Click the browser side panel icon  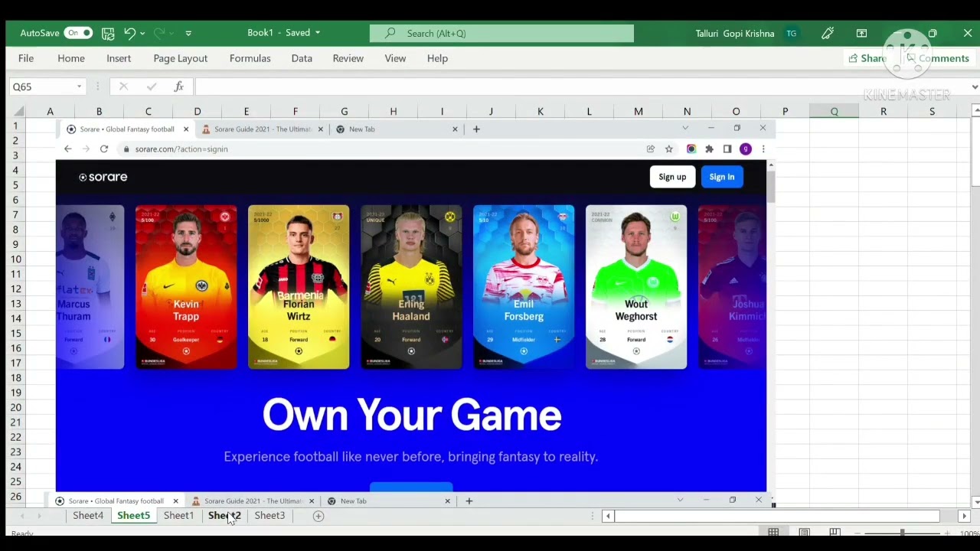[x=727, y=149]
